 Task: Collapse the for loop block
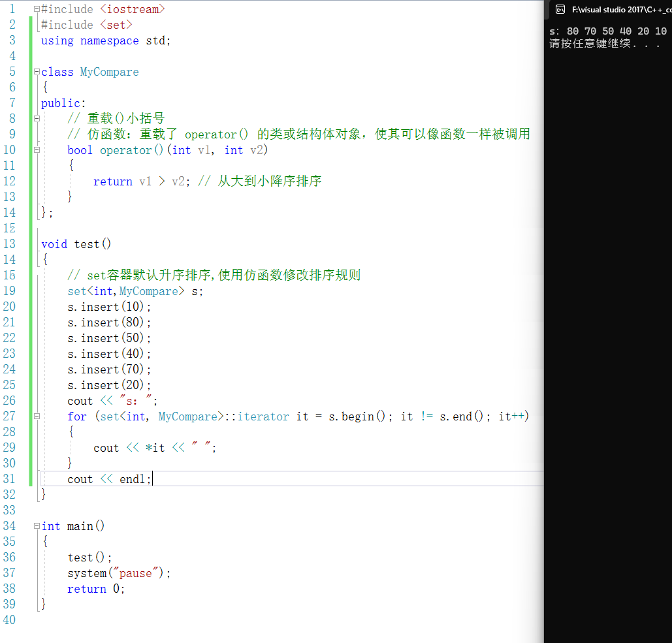(37, 416)
